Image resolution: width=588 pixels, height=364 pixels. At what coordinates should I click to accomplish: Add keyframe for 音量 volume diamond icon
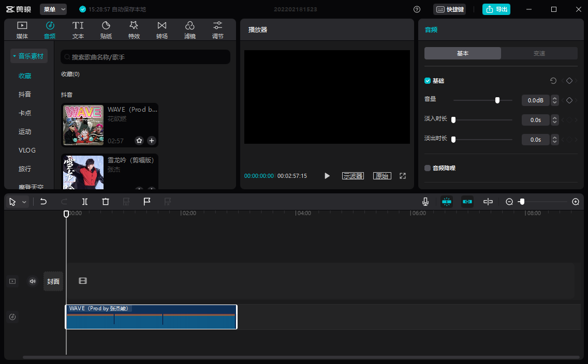pyautogui.click(x=569, y=100)
